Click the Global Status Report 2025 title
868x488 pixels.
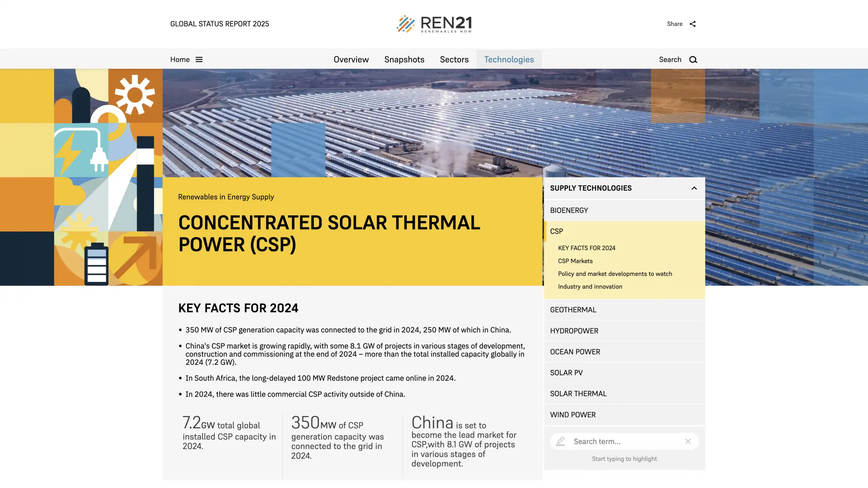[x=220, y=24]
